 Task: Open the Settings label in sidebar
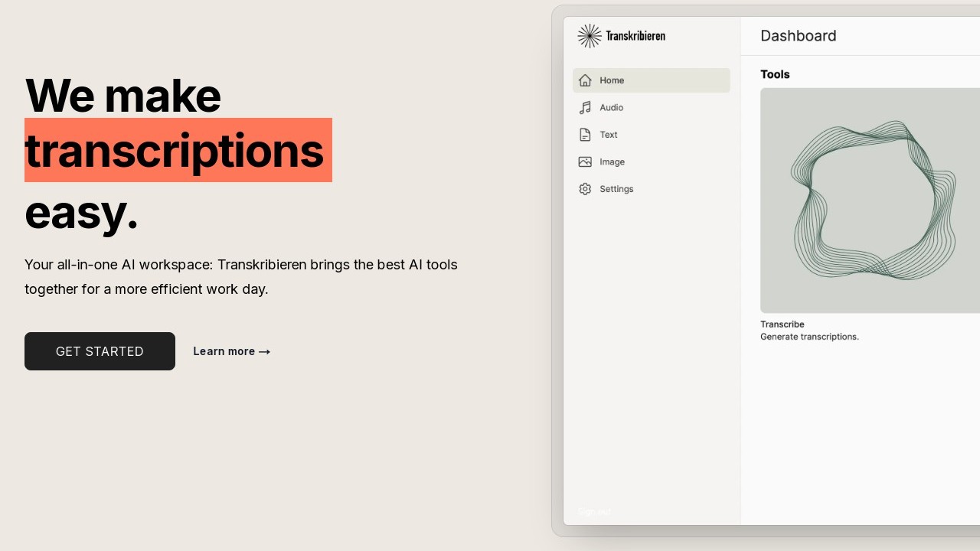[x=616, y=189]
